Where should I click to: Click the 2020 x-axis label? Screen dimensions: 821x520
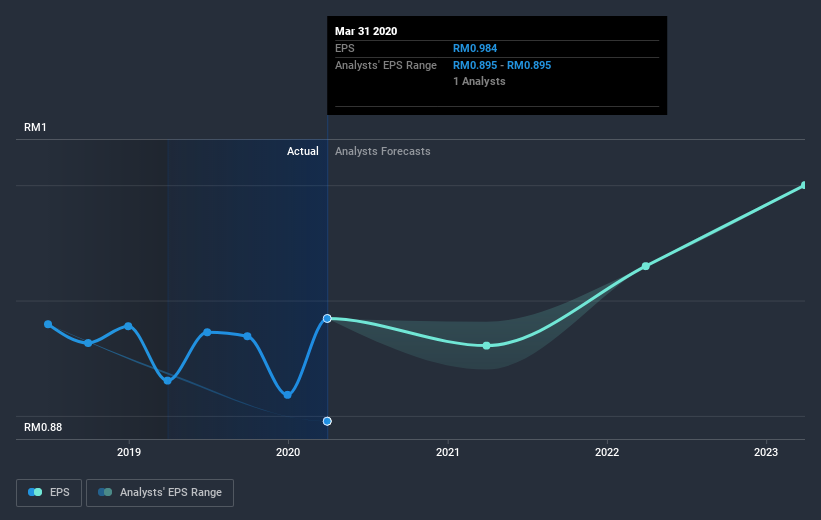click(288, 452)
